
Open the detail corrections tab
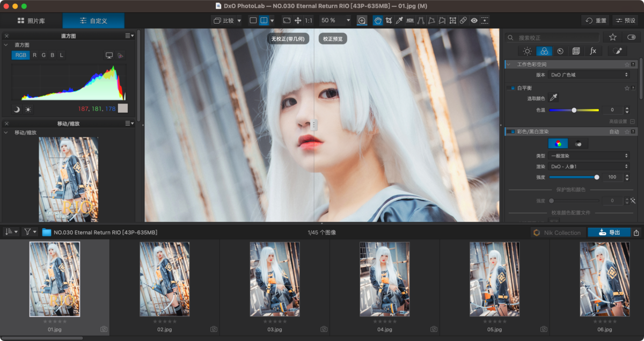click(x=560, y=51)
